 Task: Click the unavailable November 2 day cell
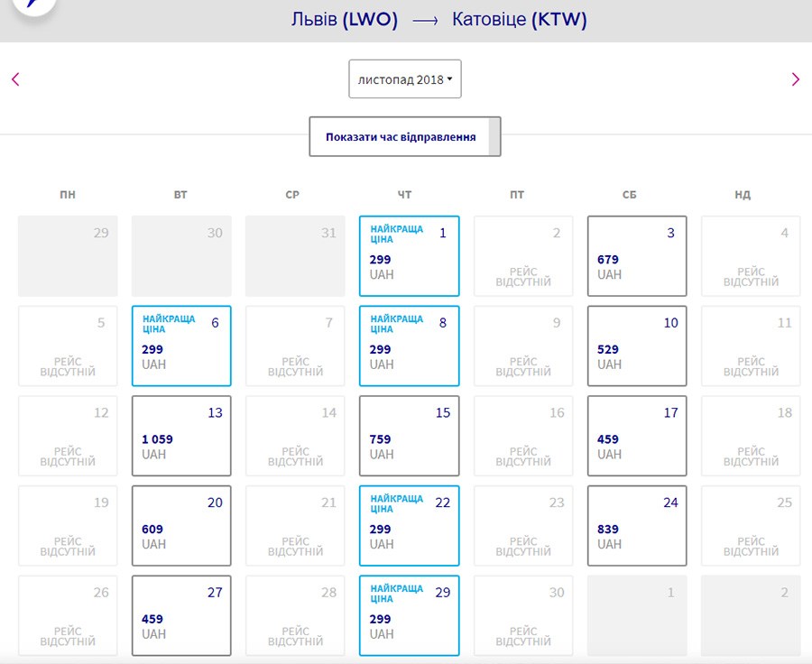click(x=523, y=256)
